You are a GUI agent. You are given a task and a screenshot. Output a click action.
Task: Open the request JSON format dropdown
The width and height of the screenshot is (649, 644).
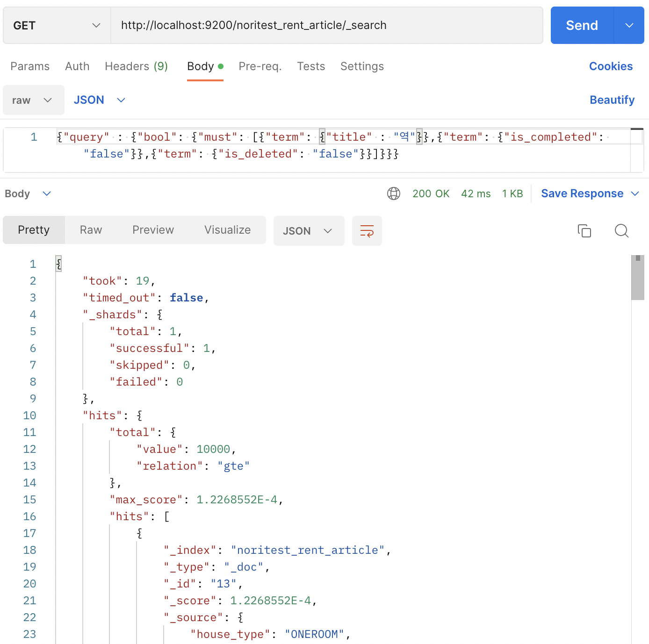100,100
